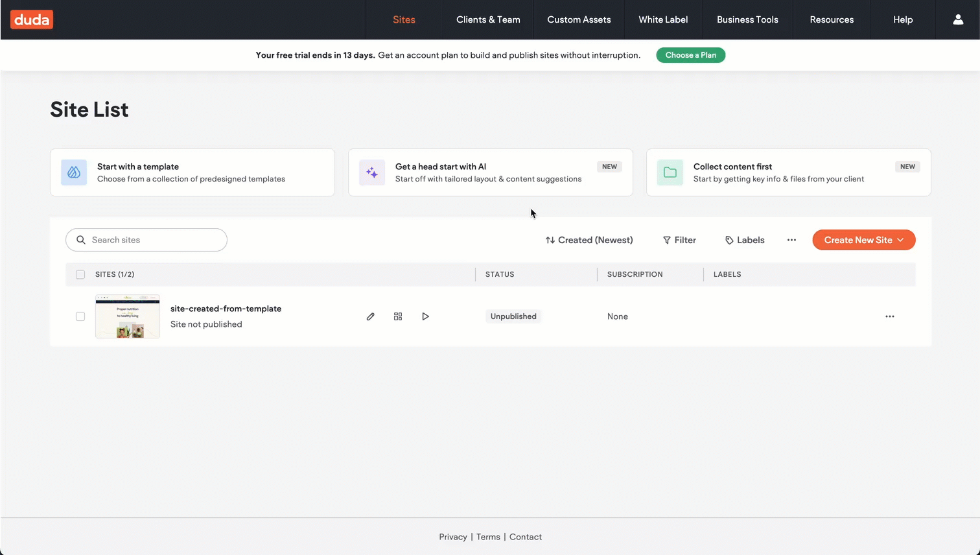980x555 pixels.
Task: Open the three-dot menu for site-created-from-template
Action: click(x=889, y=316)
